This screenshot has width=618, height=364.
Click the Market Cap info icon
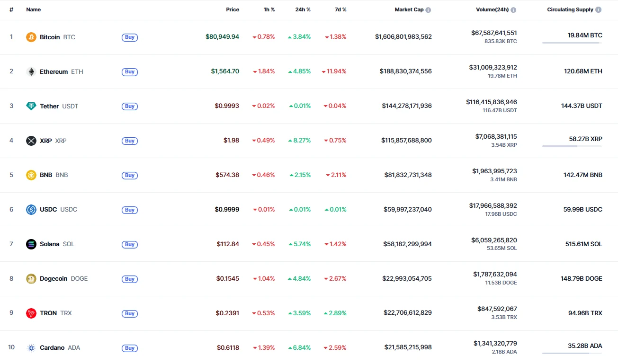[428, 10]
